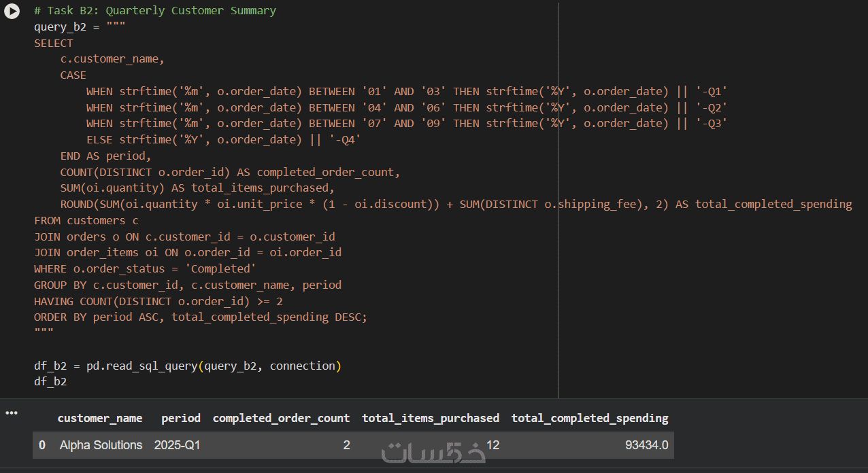
Task: Click the FROM customers c line
Action: click(86, 221)
